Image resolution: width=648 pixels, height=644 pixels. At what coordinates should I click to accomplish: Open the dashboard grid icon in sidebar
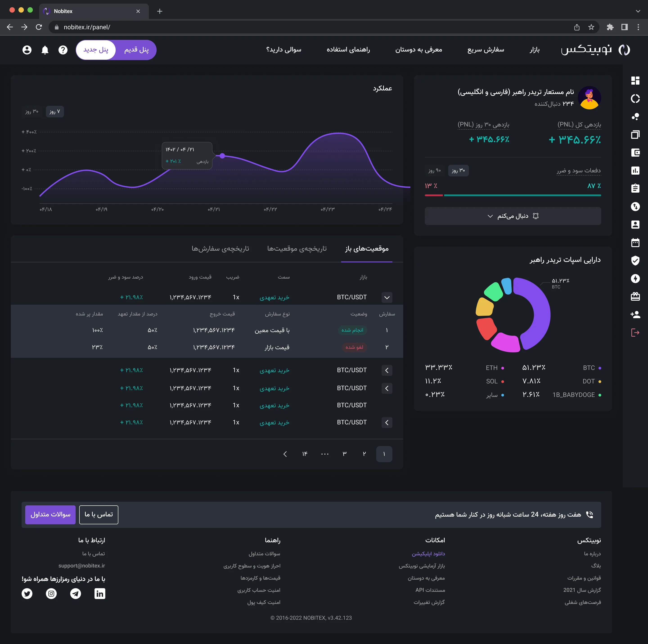pyautogui.click(x=635, y=81)
